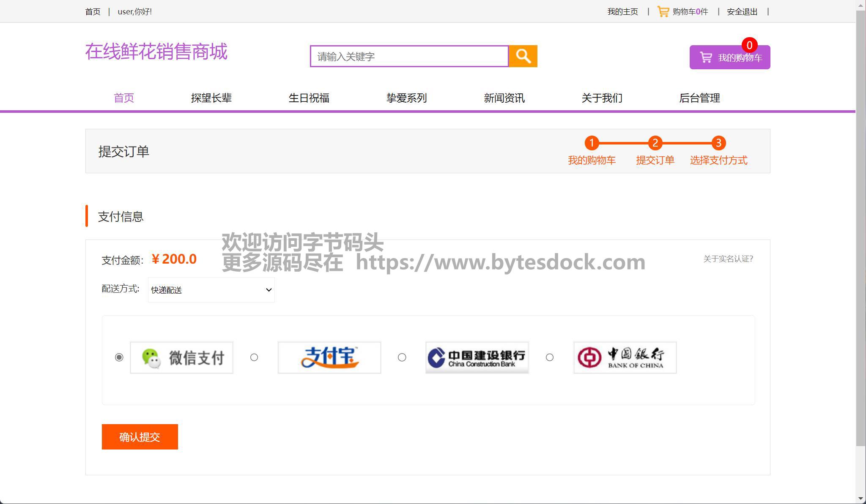Select the Bank of China radio button
Viewport: 866px width, 504px height.
point(550,357)
